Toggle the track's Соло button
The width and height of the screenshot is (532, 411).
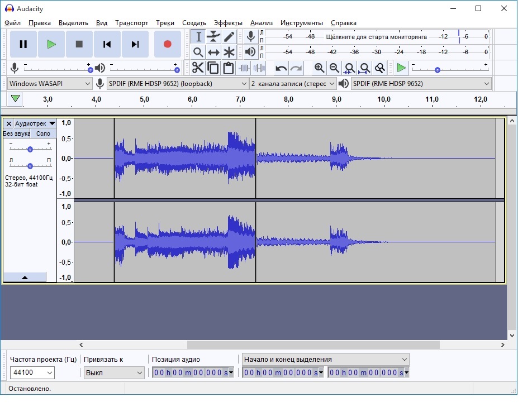[43, 133]
